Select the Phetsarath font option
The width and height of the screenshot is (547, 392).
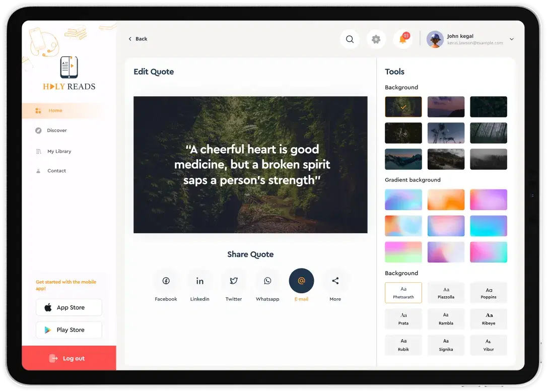pyautogui.click(x=403, y=293)
